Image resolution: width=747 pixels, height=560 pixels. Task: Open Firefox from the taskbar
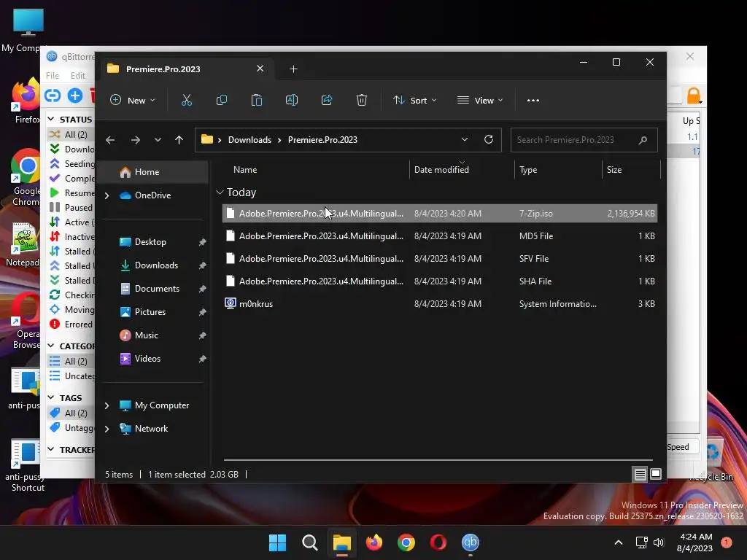tap(374, 542)
